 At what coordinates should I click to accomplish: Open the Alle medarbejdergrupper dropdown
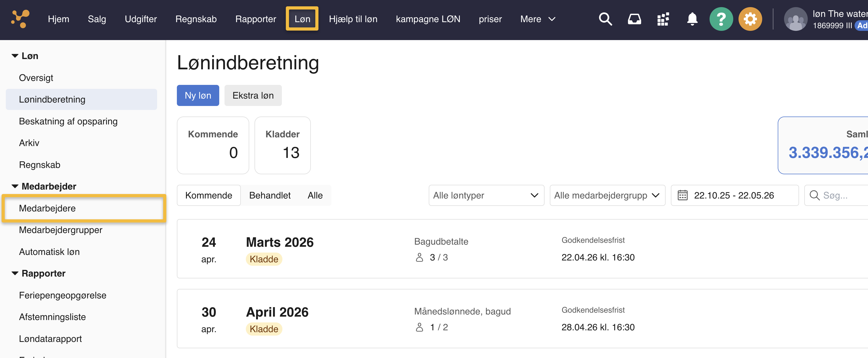click(x=607, y=195)
